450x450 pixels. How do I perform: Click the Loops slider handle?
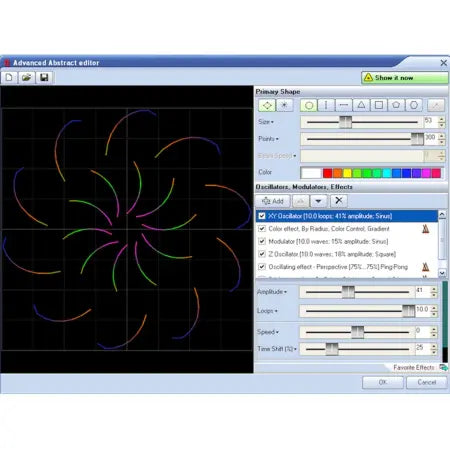(x=408, y=311)
